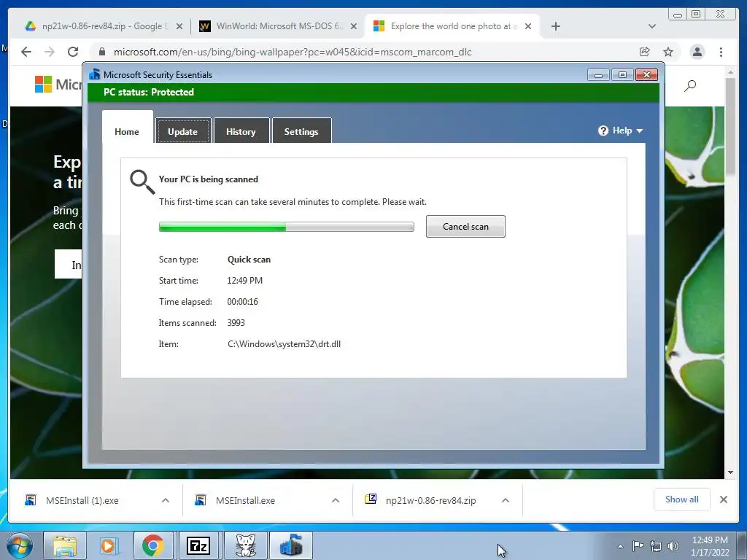
Task: Open the Chrome profile avatar
Action: tap(697, 52)
